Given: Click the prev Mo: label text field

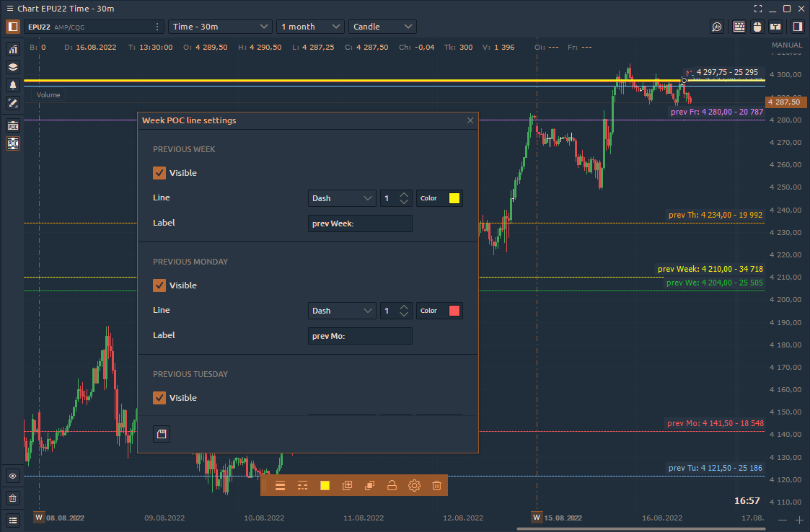Looking at the screenshot, I should coord(360,336).
